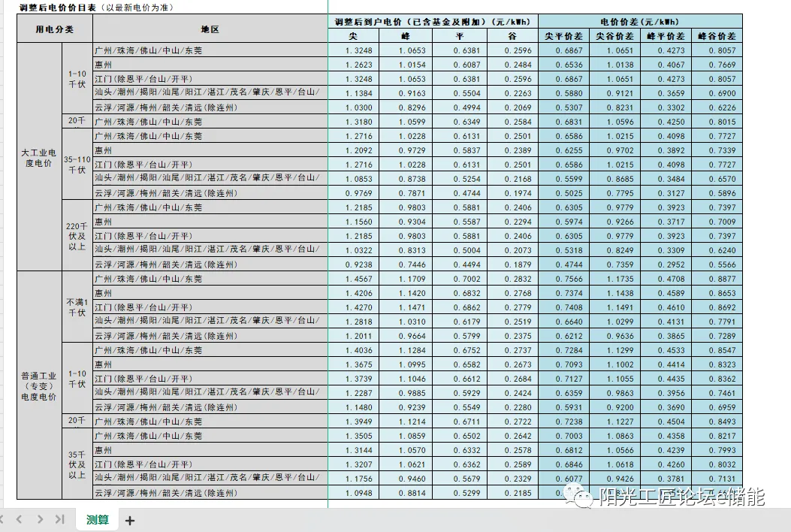Add a new sheet with the plus icon
Viewport: 791px width, 532px height.
(130, 521)
